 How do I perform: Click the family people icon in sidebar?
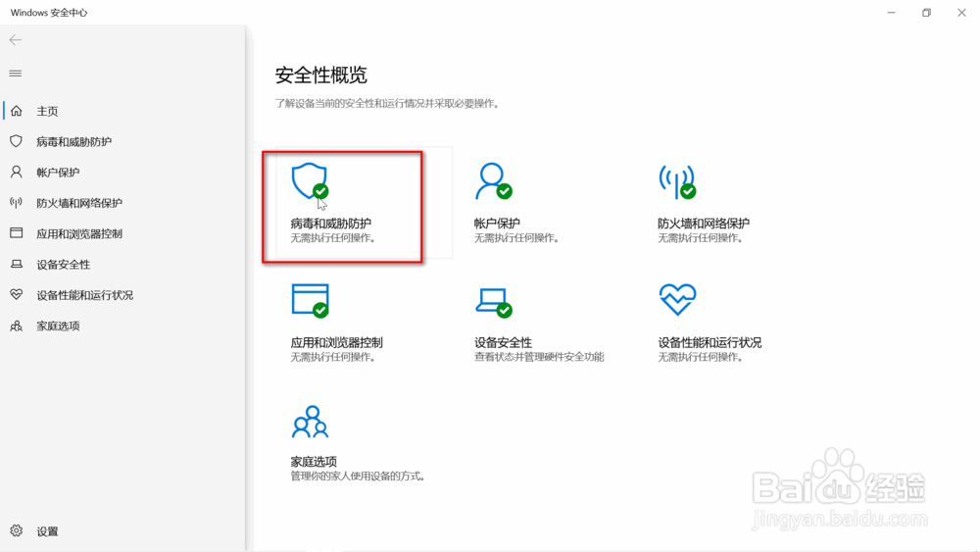point(17,326)
